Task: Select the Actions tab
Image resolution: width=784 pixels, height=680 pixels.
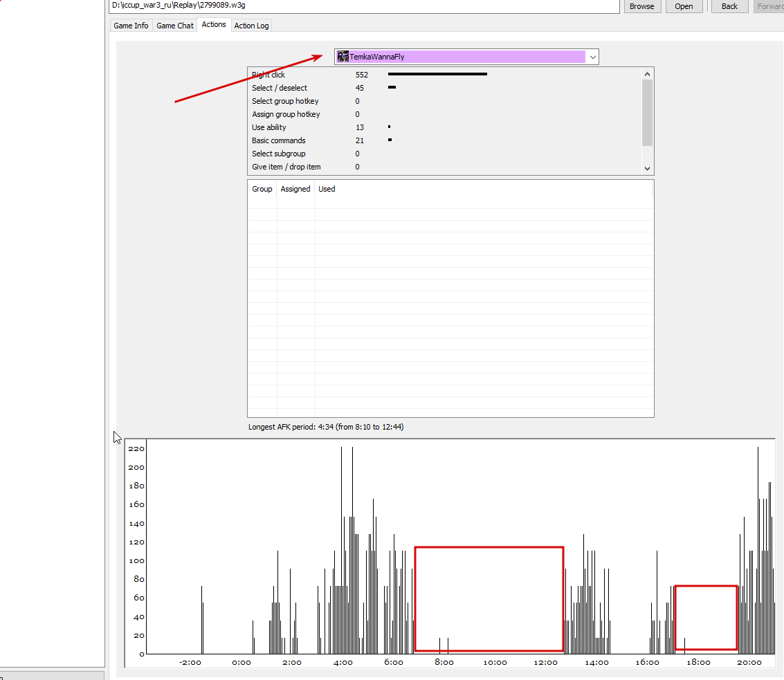Action: [214, 24]
